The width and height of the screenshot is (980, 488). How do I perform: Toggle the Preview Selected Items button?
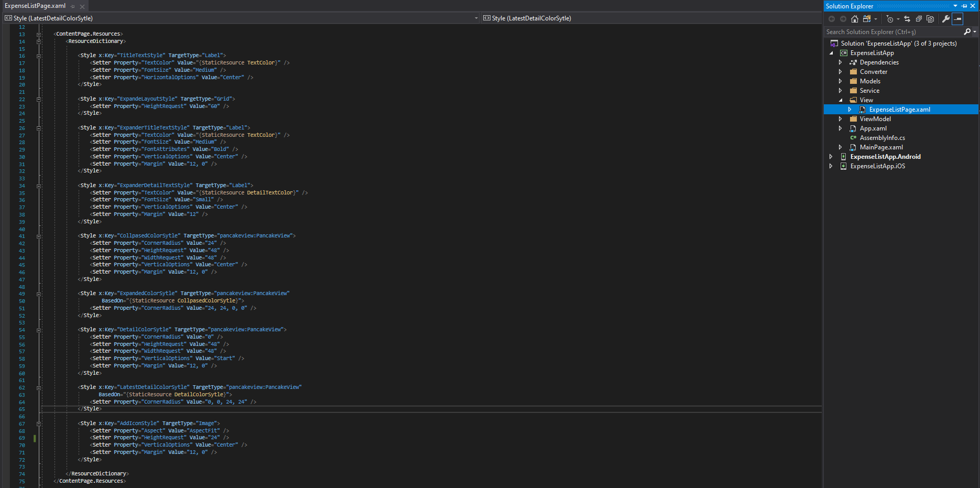click(957, 19)
